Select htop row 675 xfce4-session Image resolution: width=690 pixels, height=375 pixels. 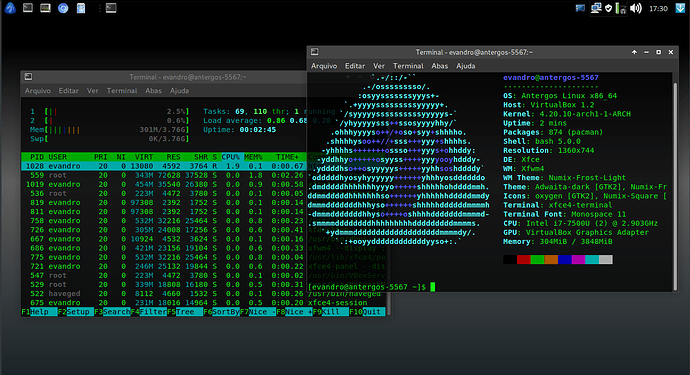[203, 303]
